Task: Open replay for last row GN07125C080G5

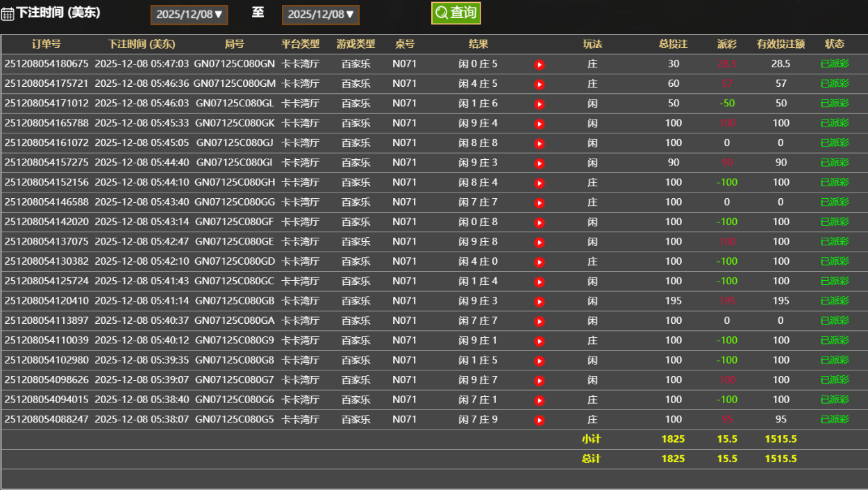Action: [x=539, y=420]
